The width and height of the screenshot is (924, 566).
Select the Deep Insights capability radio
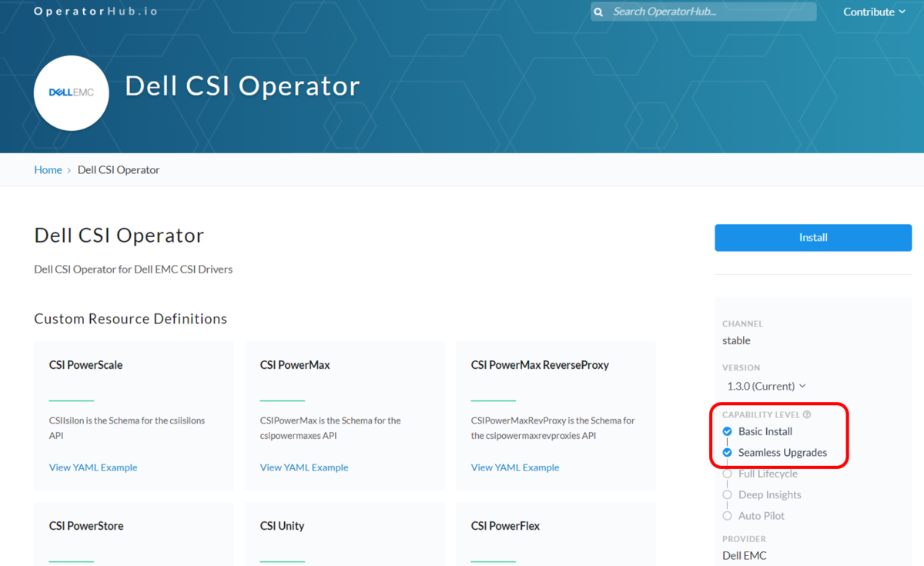click(727, 494)
